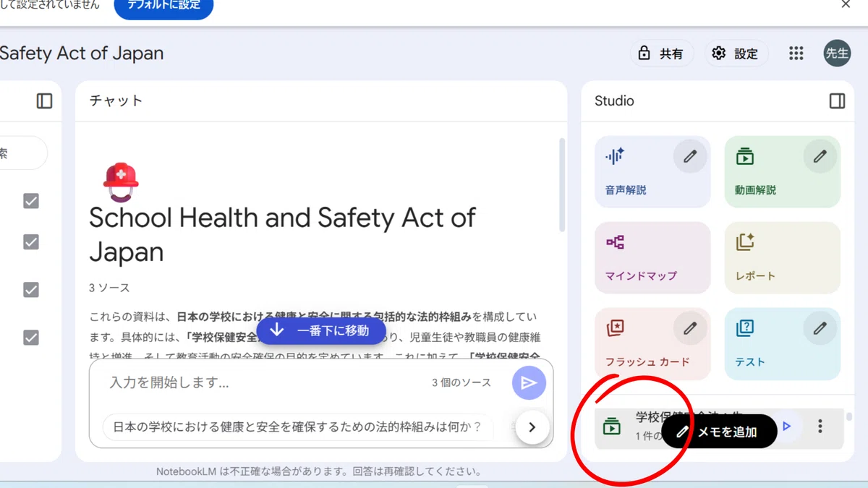Customize the 動画解説 card with its pencil
Viewport: 868px width, 488px height.
coord(820,156)
